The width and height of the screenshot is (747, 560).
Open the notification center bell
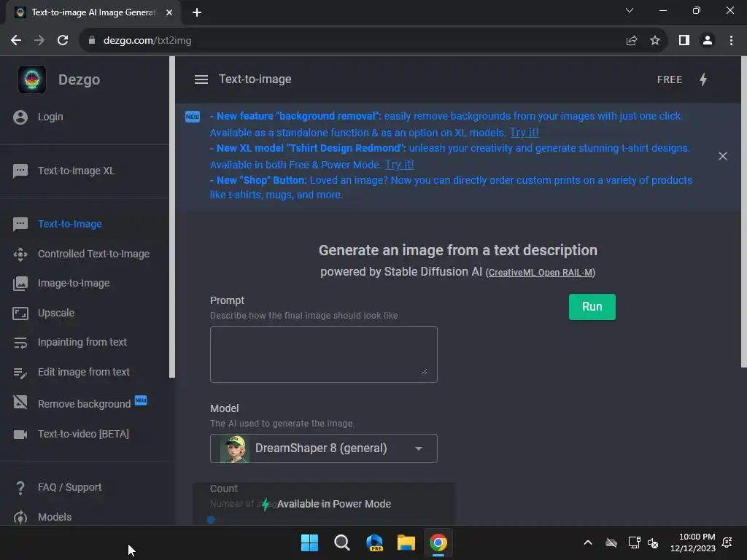[727, 542]
